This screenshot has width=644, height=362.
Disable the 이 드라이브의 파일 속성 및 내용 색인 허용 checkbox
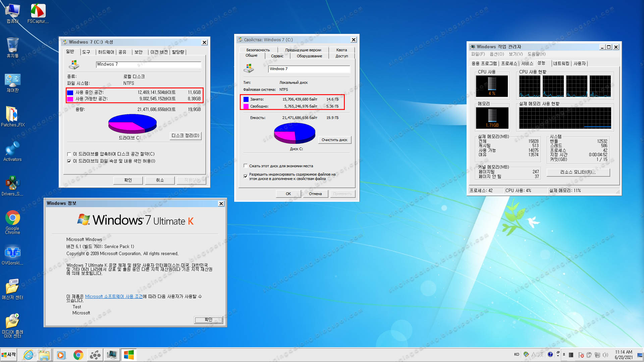69,161
